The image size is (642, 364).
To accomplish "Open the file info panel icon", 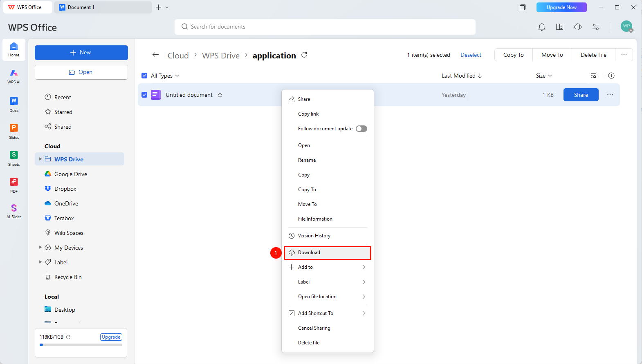I will point(611,76).
